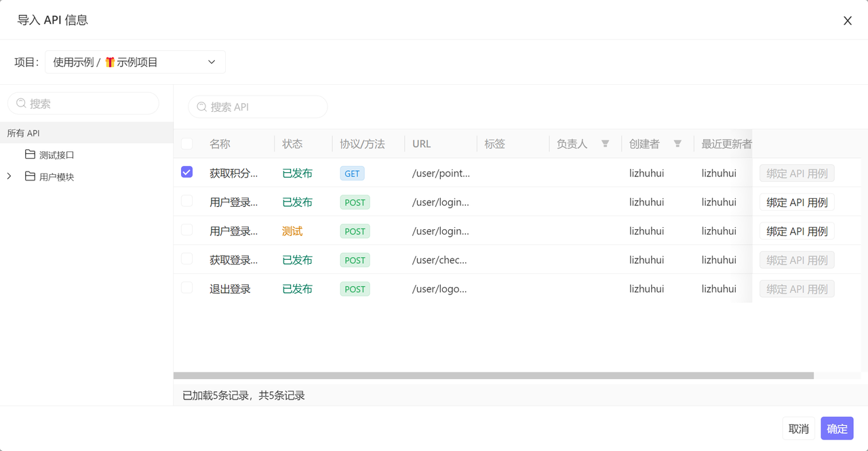This screenshot has height=451, width=868.
Task: Check the 退出登录 row checkbox
Action: [x=186, y=288]
